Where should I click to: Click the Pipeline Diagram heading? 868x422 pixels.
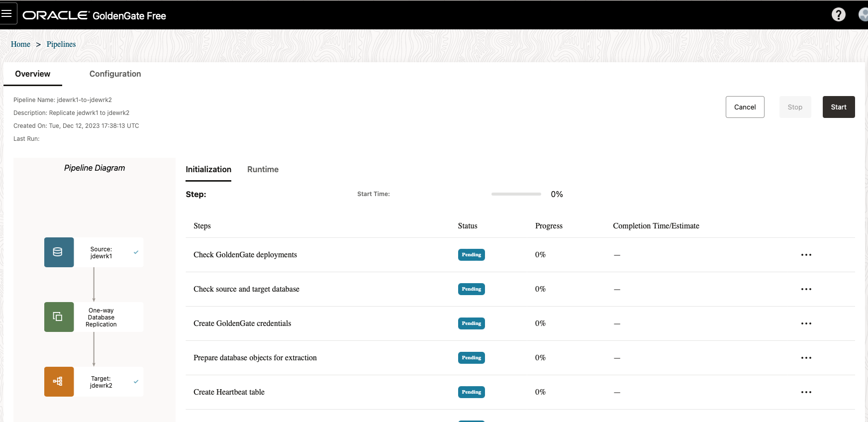95,168
